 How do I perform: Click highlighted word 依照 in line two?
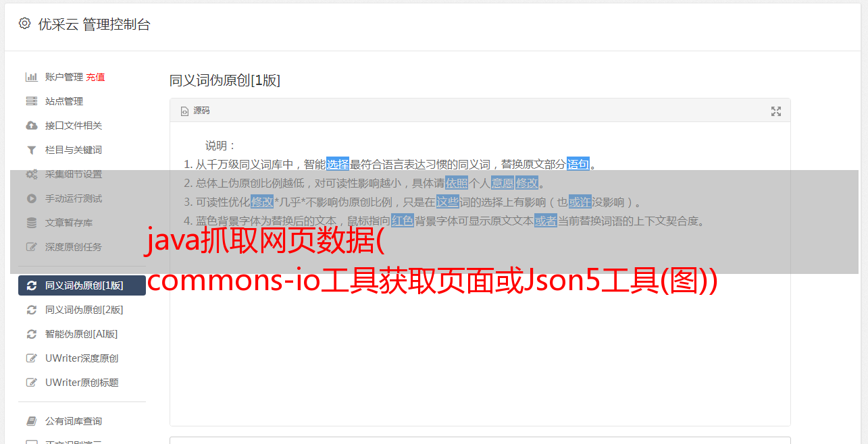pos(457,183)
